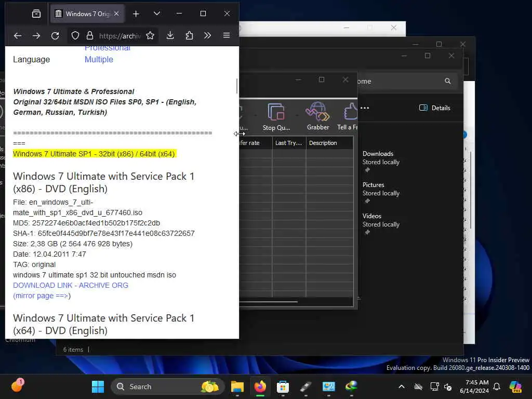Open the USB drive tool taskbar app
This screenshot has width=532, height=399.
coord(305,387)
